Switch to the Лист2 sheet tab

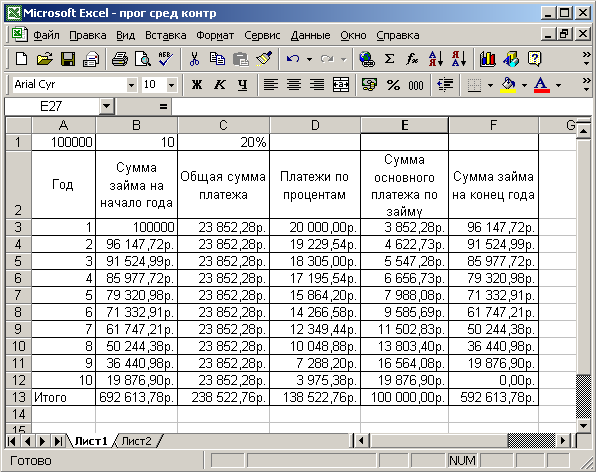136,441
